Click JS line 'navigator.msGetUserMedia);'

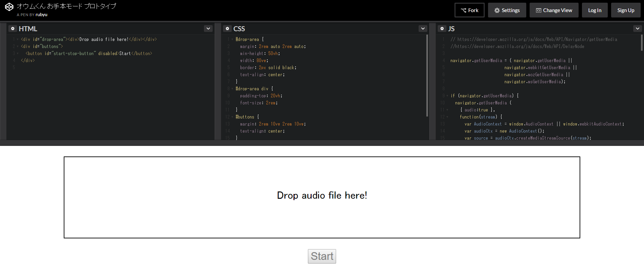pyautogui.click(x=535, y=82)
